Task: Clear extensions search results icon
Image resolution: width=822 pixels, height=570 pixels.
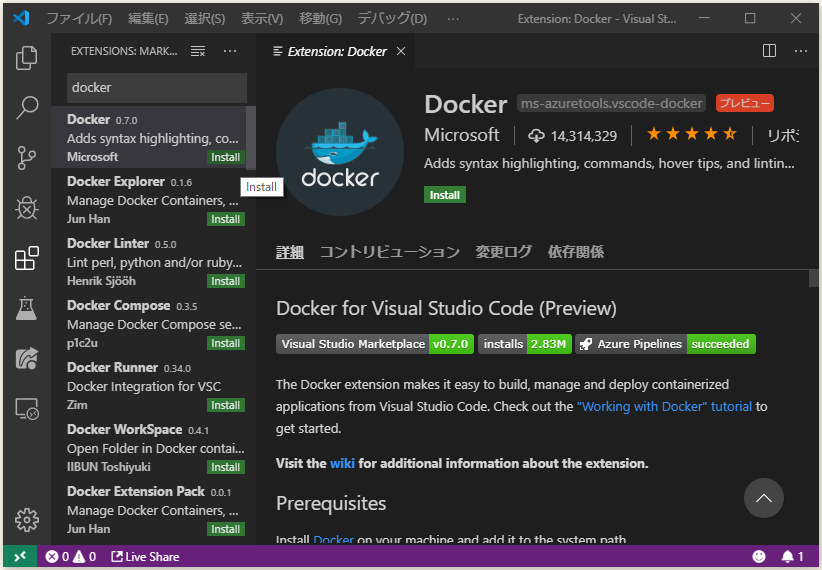Action: coord(198,51)
